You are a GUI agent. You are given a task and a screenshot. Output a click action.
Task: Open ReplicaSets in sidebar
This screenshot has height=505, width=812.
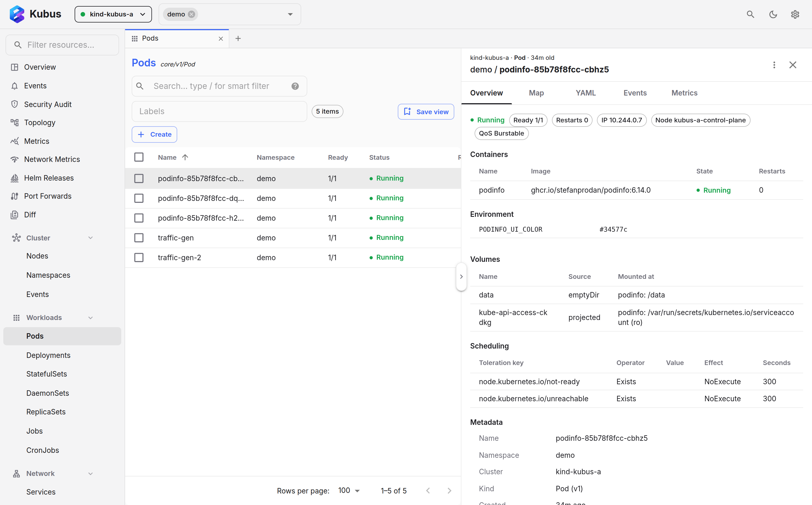click(x=62, y=411)
